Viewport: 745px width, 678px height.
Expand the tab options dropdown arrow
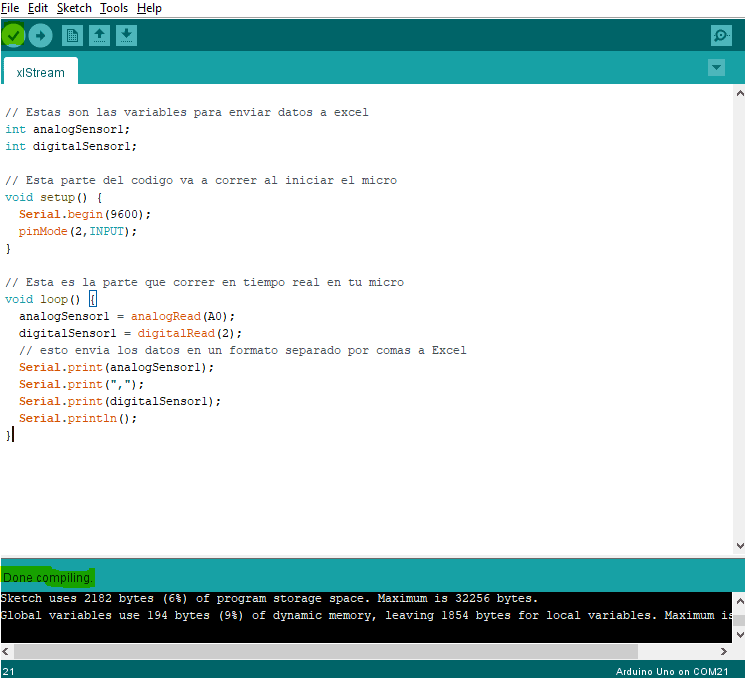(x=716, y=67)
